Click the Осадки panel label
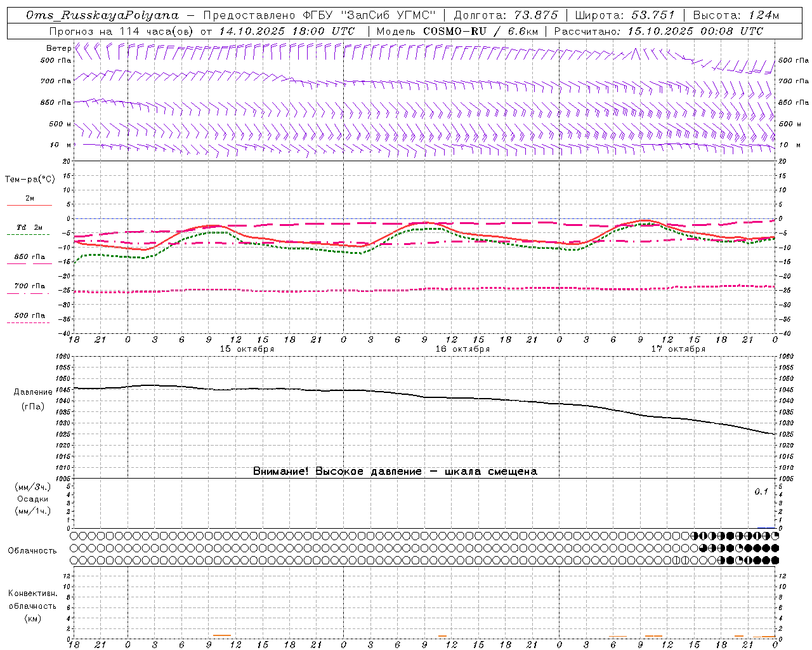812x650 pixels. [33, 499]
